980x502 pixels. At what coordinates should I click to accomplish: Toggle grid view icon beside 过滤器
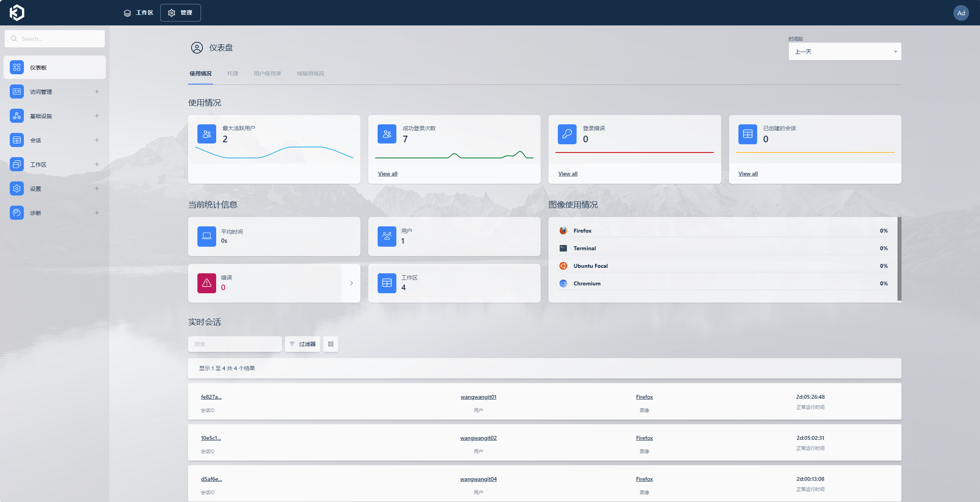tap(331, 344)
